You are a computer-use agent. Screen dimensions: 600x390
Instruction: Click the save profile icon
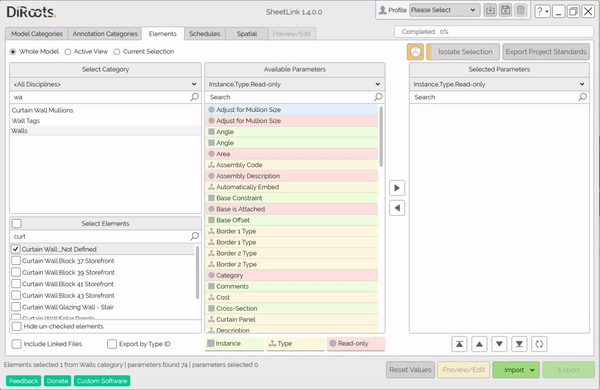click(x=505, y=10)
